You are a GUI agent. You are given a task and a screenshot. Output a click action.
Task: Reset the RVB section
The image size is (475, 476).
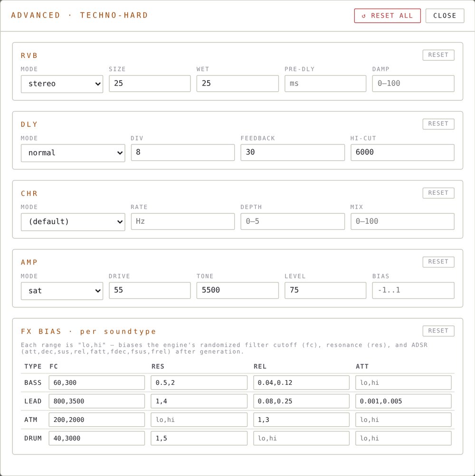(438, 55)
